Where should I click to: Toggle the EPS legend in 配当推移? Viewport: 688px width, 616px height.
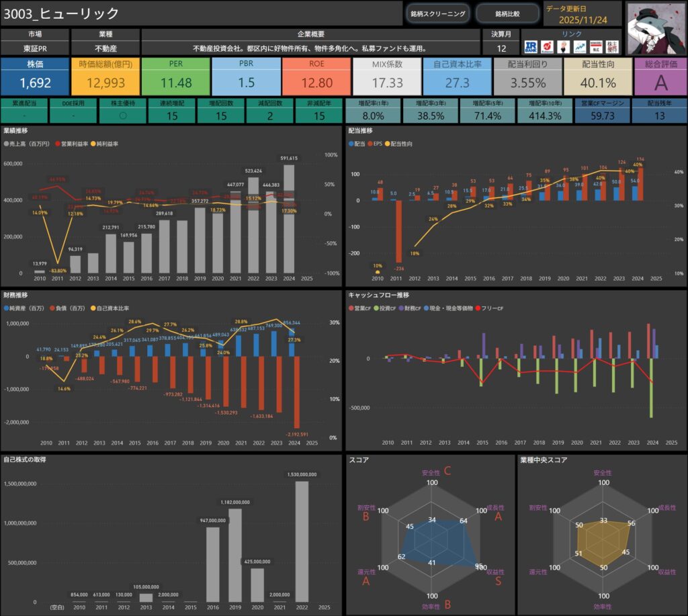380,144
